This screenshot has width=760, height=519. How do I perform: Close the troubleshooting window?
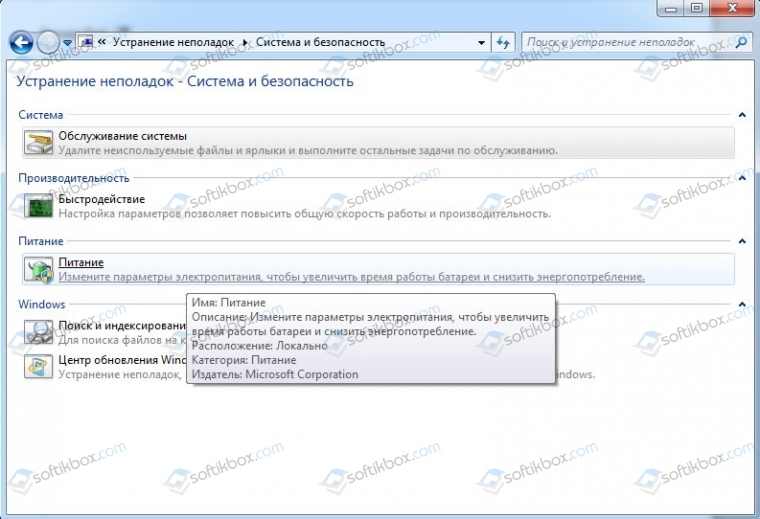click(732, 8)
